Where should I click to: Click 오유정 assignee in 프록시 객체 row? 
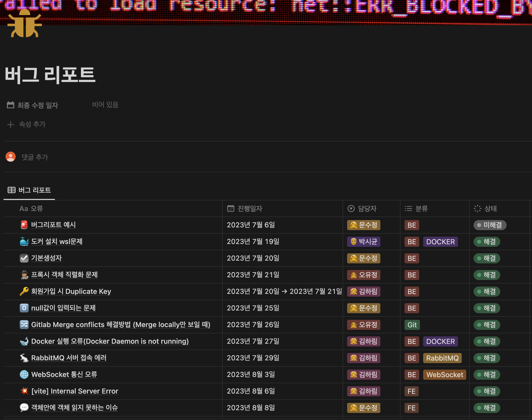[364, 275]
